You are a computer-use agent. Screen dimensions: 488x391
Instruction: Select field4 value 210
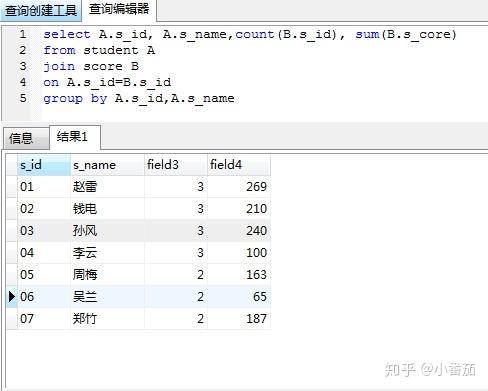pyautogui.click(x=239, y=209)
